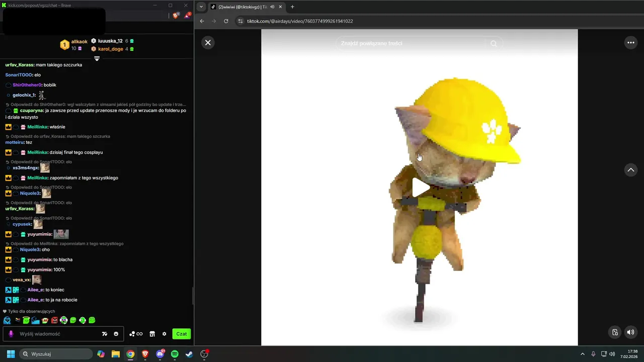Open Copilot from the taskbar
Image resolution: width=644 pixels, height=362 pixels.
coord(101,354)
